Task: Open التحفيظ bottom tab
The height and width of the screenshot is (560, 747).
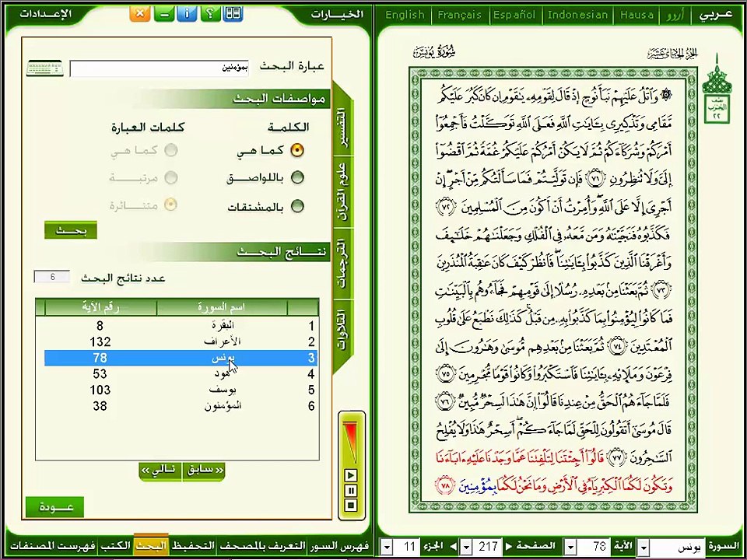Action: click(194, 546)
